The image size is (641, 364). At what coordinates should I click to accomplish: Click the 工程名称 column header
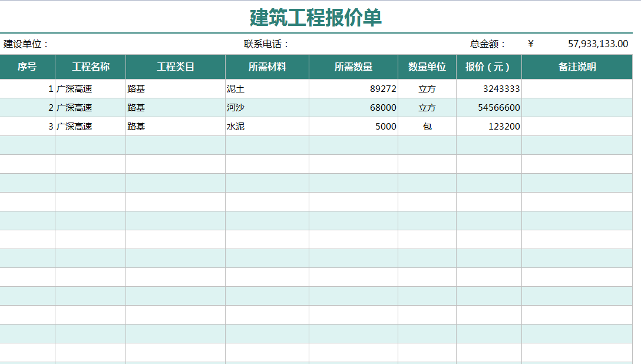pyautogui.click(x=88, y=67)
